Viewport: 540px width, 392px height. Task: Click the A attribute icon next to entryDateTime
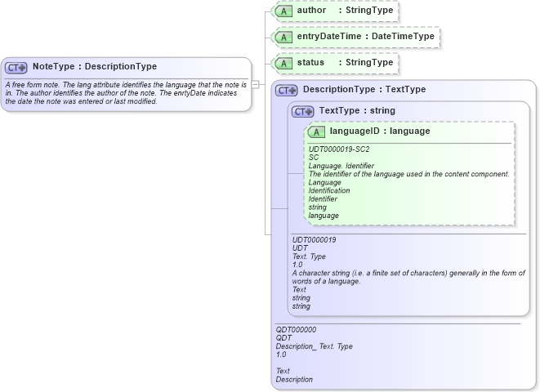tap(283, 38)
